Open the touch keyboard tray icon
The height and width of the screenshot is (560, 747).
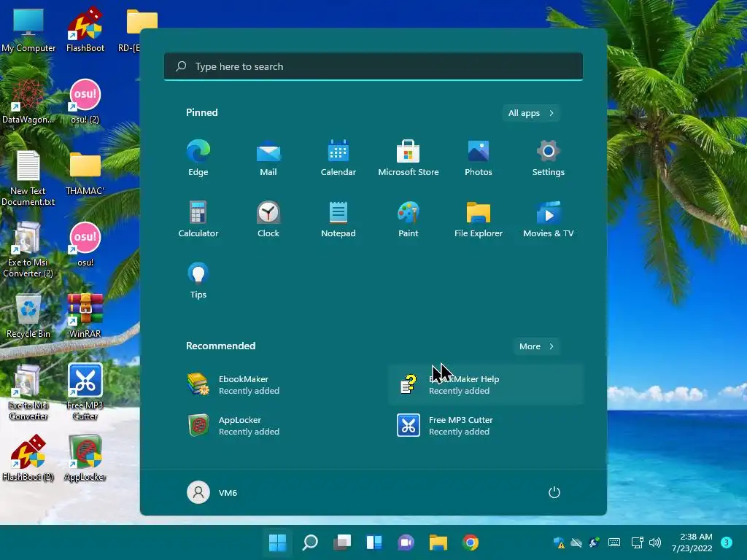614,542
